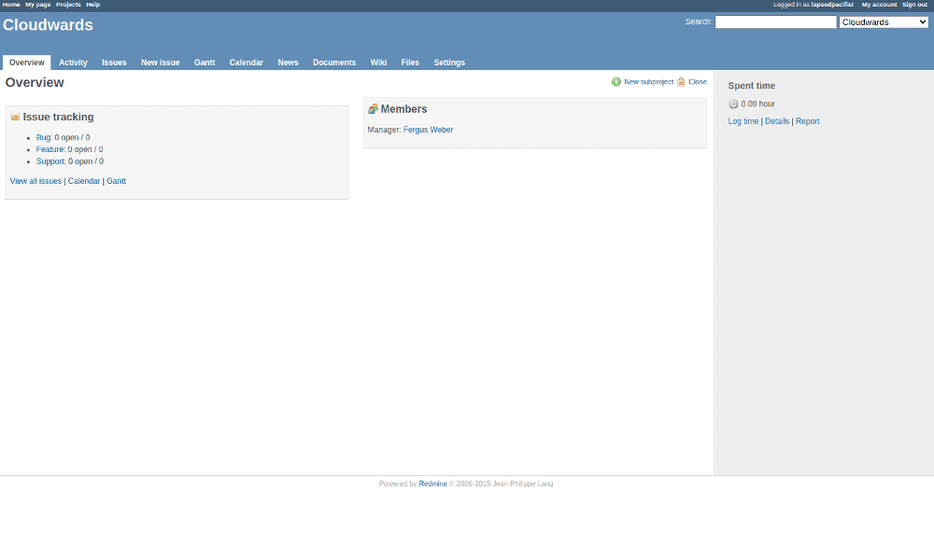Click the Sign out link
The height and width of the screenshot is (560, 934).
[x=914, y=5]
